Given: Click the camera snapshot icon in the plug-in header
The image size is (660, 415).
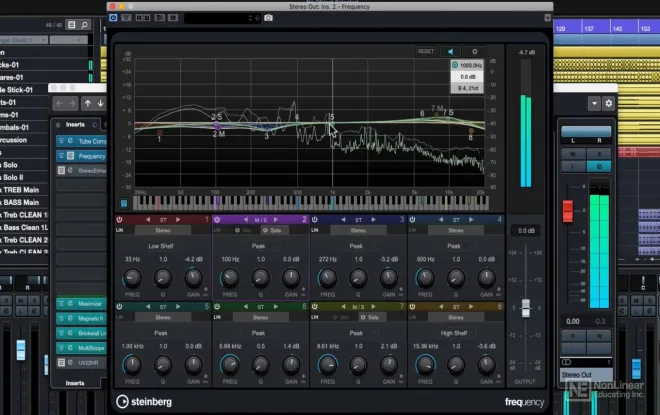Looking at the screenshot, I should (x=269, y=18).
